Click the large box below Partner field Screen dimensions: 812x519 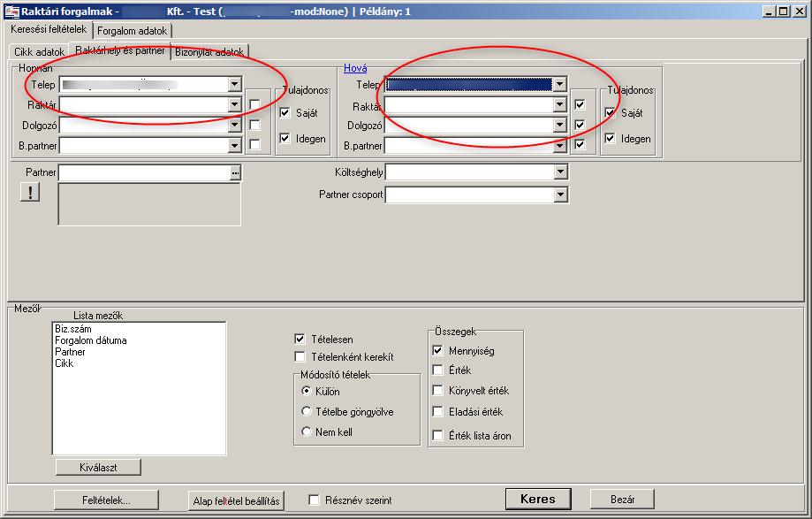click(149, 204)
